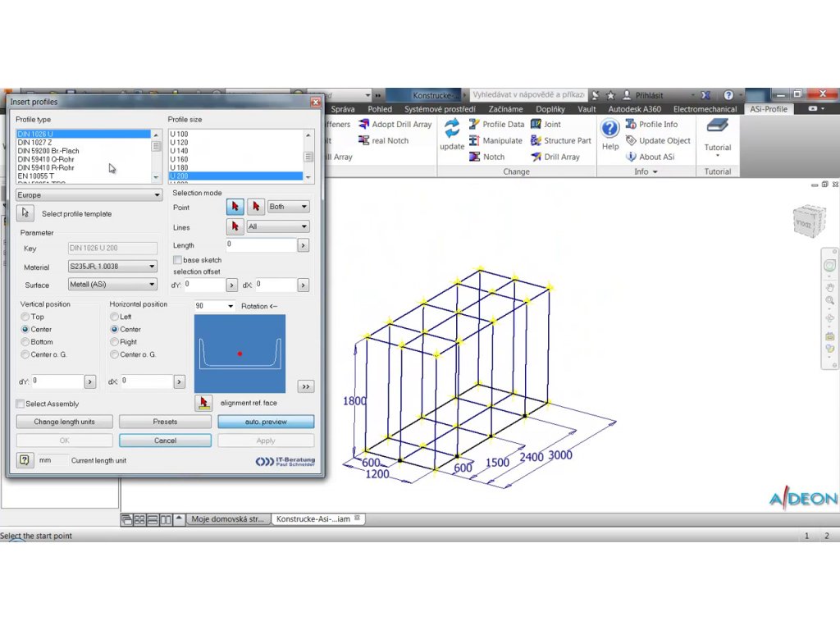
Task: Select Top vertical position
Action: [x=25, y=317]
